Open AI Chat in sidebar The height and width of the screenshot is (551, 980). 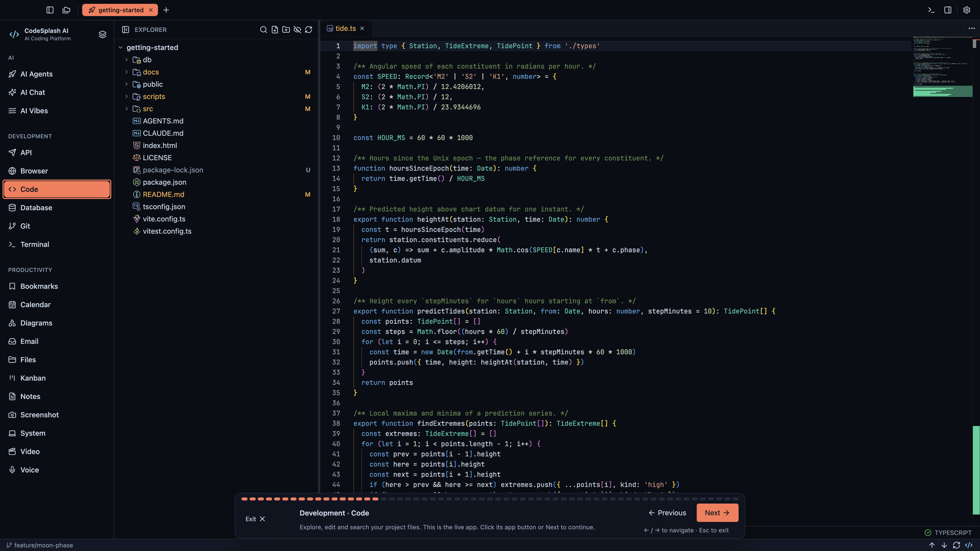(57, 92)
